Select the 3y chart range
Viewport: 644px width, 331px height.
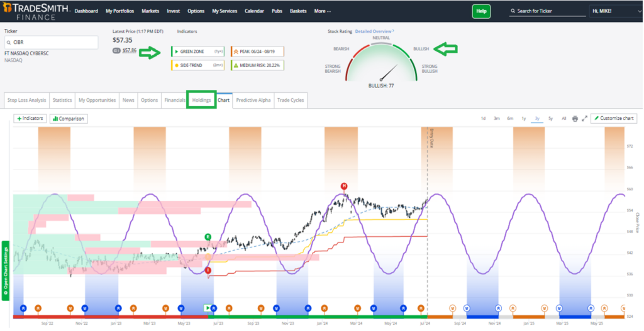(537, 119)
